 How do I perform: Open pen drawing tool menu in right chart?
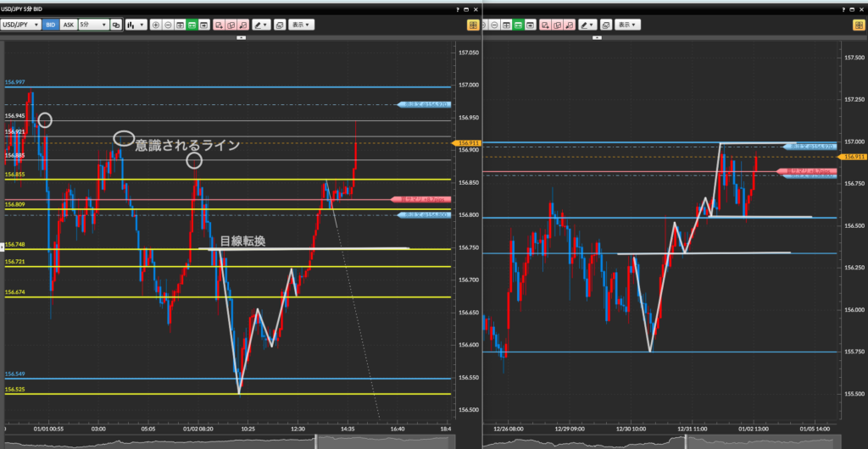pos(587,25)
